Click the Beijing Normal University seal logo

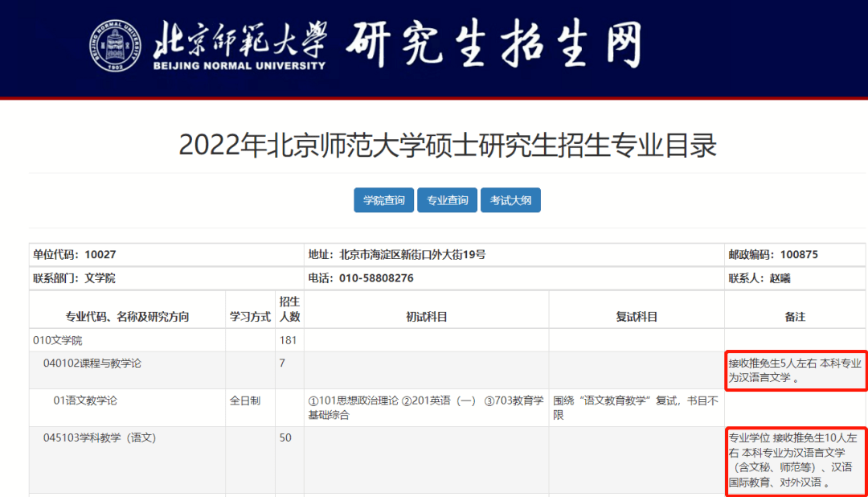[117, 46]
